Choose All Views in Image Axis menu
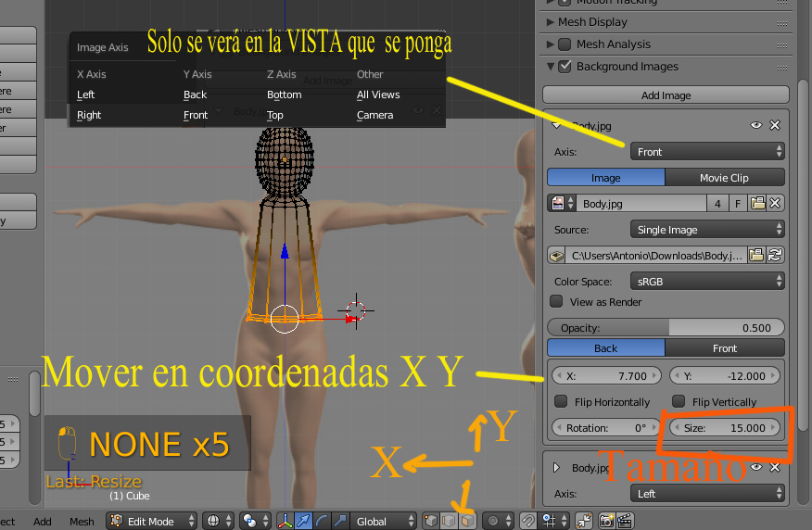The width and height of the screenshot is (812, 530). [x=378, y=95]
